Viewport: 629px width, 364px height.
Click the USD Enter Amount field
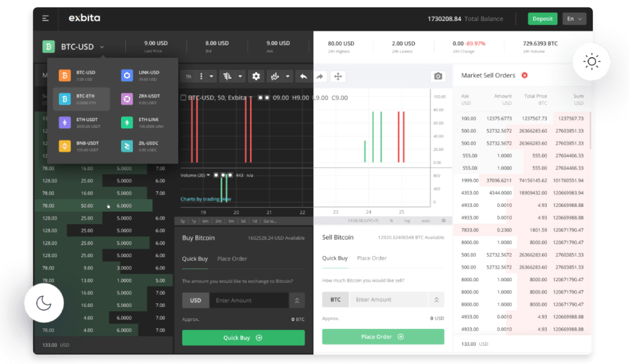coord(248,300)
